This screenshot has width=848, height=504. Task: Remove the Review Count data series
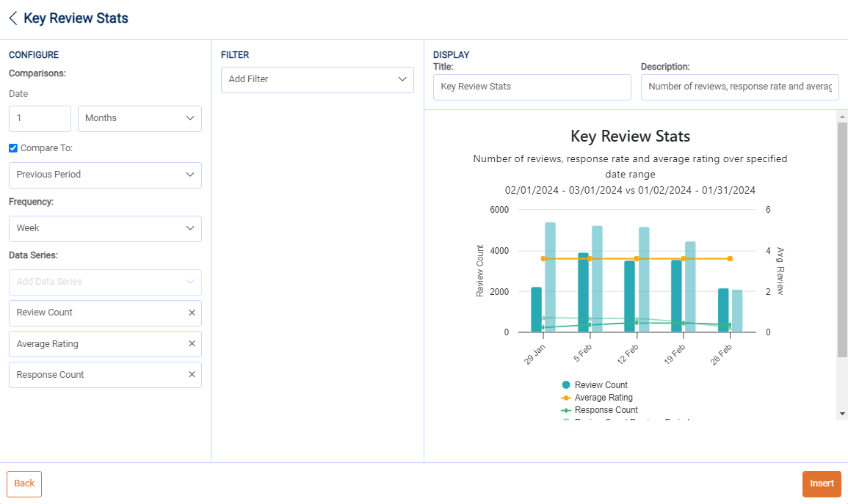pyautogui.click(x=192, y=313)
